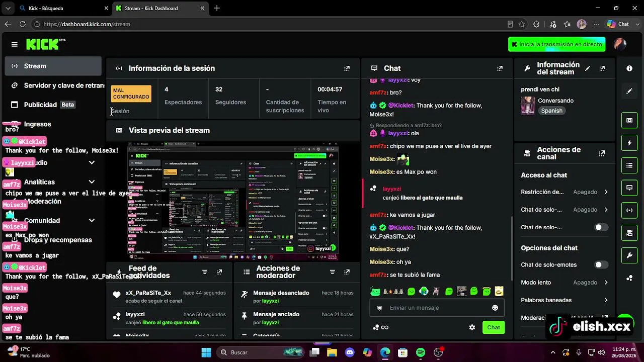644x362 pixels.
Task: Open Chat de solo Apagado options
Action: point(564,210)
